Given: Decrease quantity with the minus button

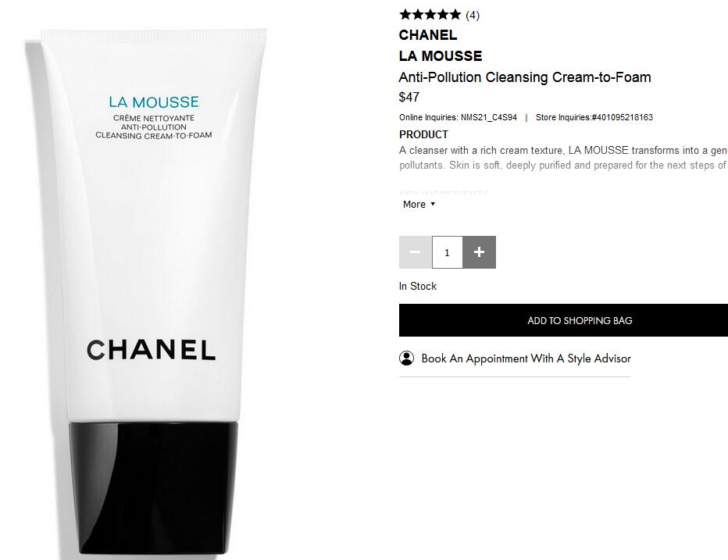Looking at the screenshot, I should [x=416, y=252].
